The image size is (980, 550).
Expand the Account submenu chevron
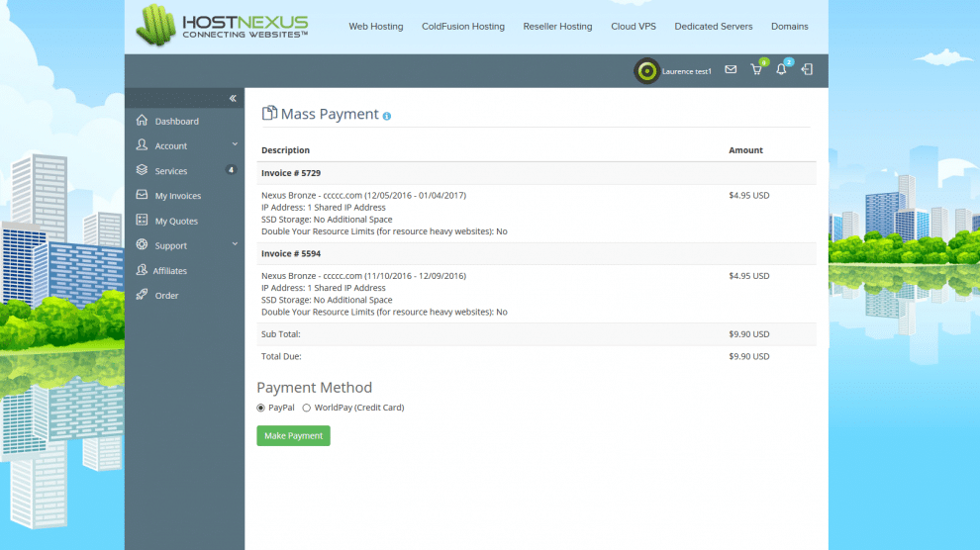click(235, 144)
